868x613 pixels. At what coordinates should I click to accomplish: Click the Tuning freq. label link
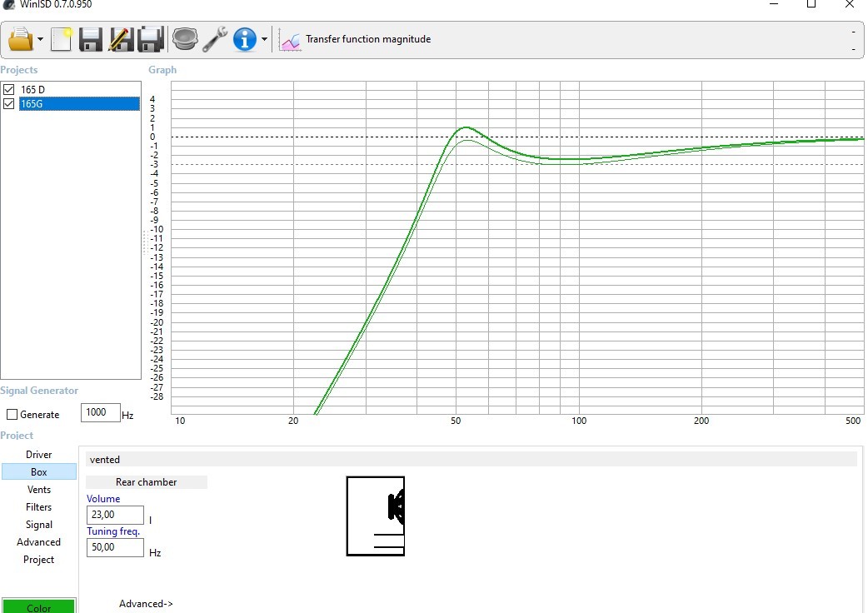pyautogui.click(x=113, y=531)
